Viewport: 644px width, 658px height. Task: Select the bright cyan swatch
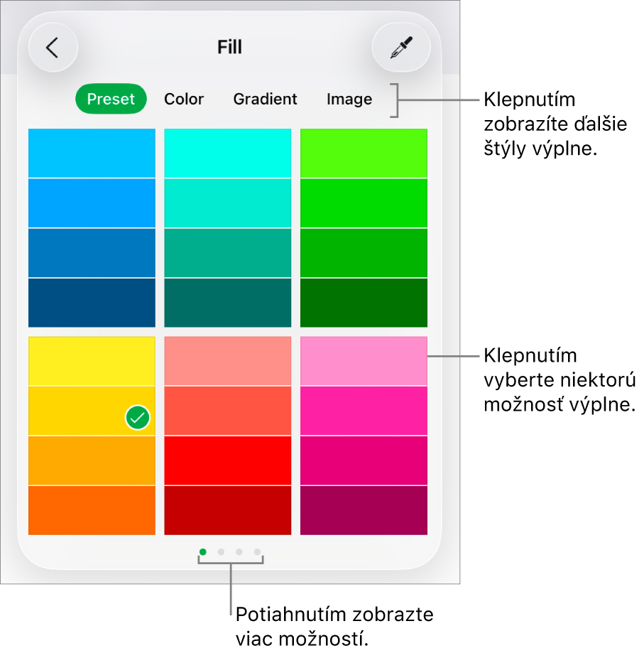click(228, 153)
